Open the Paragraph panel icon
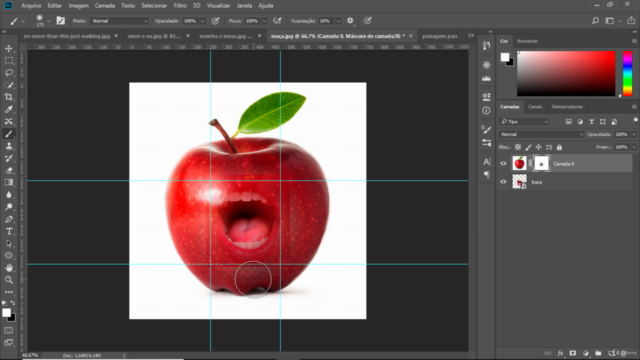This screenshot has height=360, width=640. point(486,175)
